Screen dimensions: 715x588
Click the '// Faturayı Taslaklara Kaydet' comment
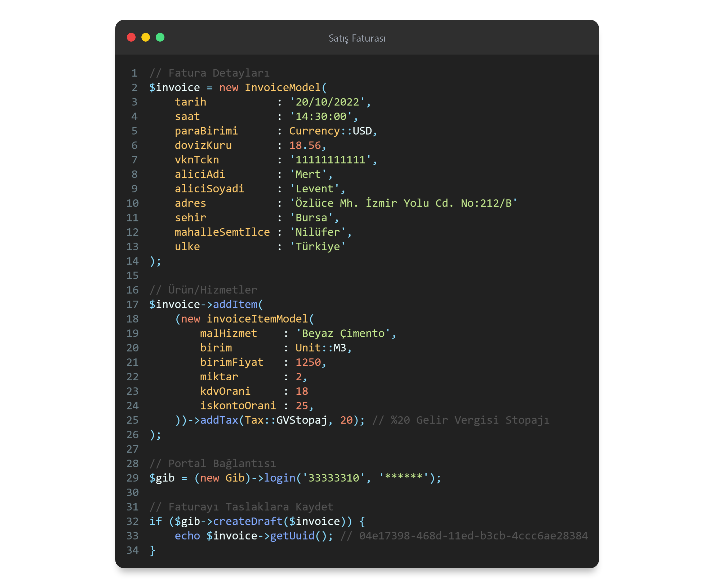[241, 507]
